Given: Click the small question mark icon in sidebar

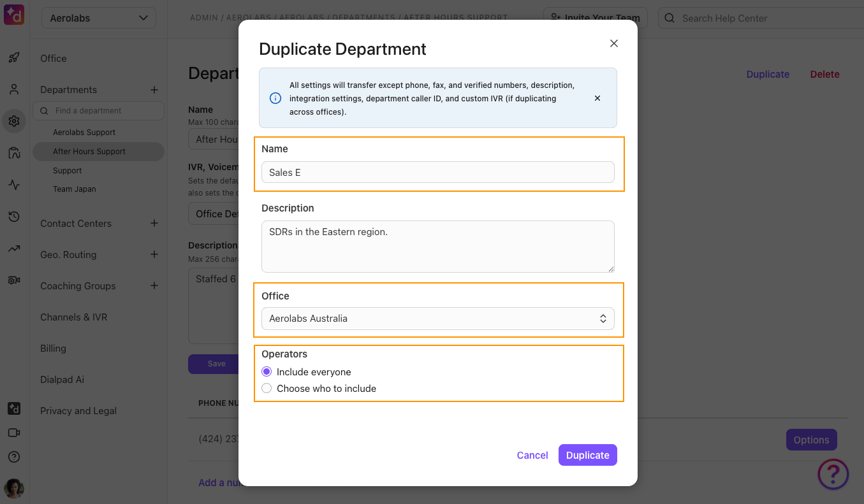Looking at the screenshot, I should click(x=14, y=457).
